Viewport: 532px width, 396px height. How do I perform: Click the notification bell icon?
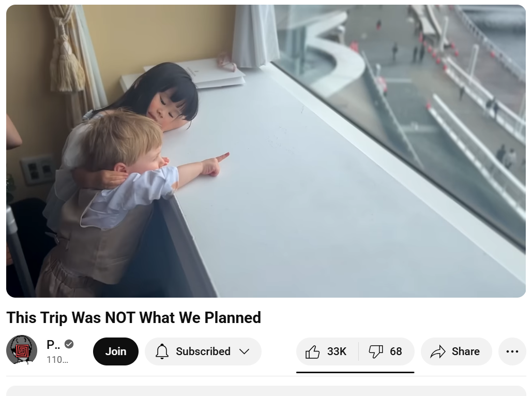coord(162,351)
